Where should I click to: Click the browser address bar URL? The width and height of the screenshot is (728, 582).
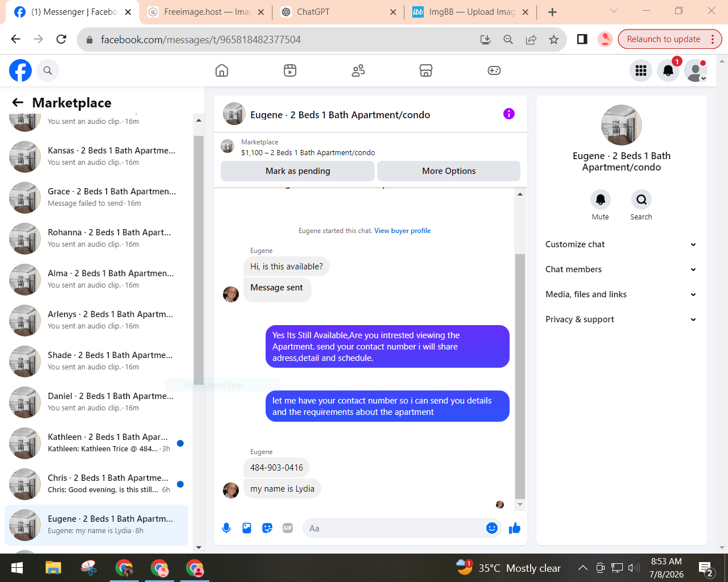click(x=201, y=39)
